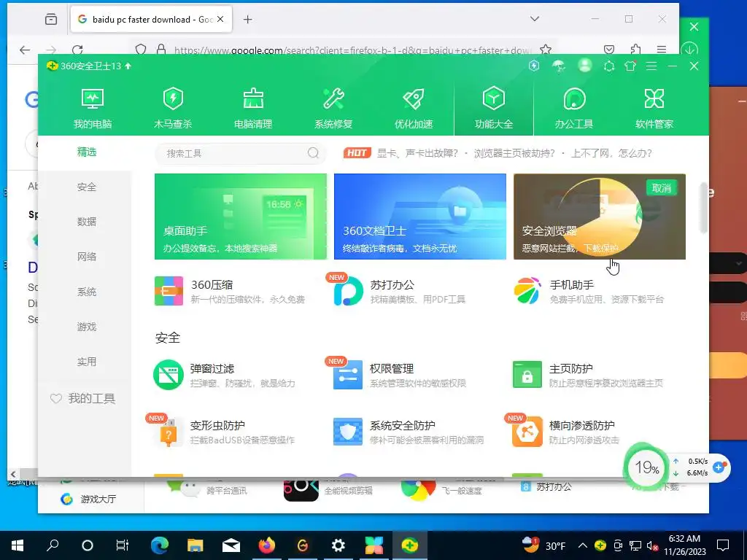Click the umbrella icon in 360 title bar
The width and height of the screenshot is (747, 560).
(559, 66)
